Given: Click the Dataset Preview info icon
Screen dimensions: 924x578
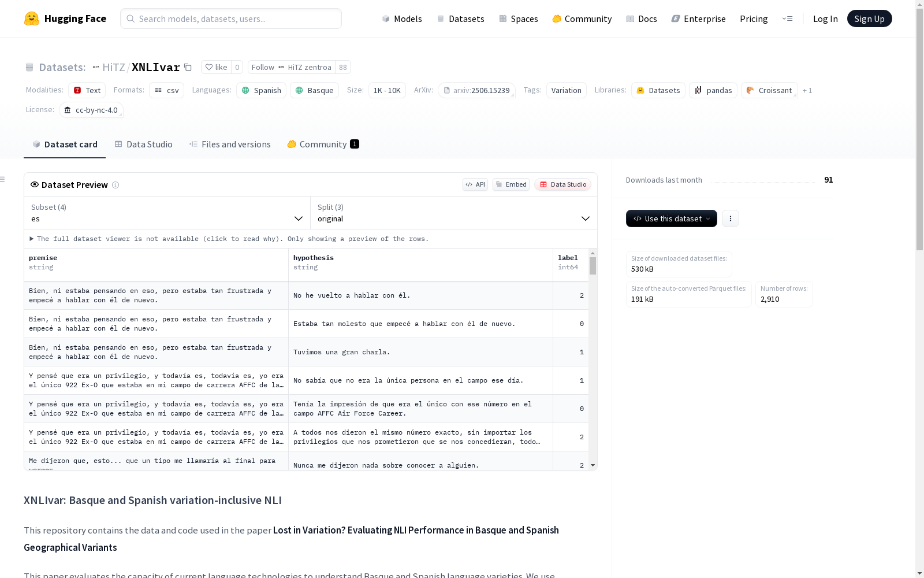Looking at the screenshot, I should [115, 185].
